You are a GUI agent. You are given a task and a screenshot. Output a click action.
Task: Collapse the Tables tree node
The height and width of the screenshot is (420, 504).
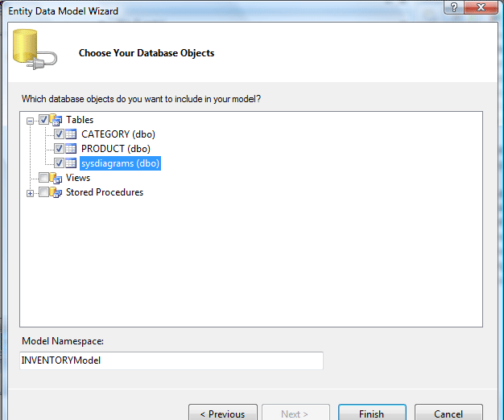31,121
